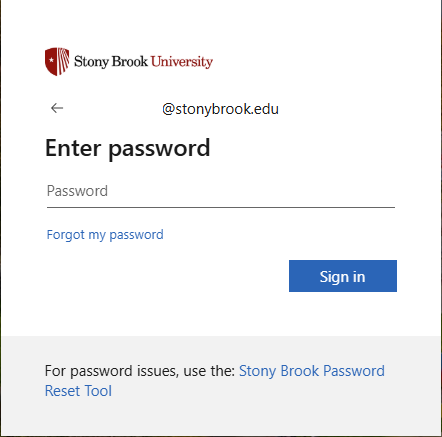This screenshot has width=442, height=437.
Task: Click the word password in Enter password heading
Action: (x=159, y=149)
